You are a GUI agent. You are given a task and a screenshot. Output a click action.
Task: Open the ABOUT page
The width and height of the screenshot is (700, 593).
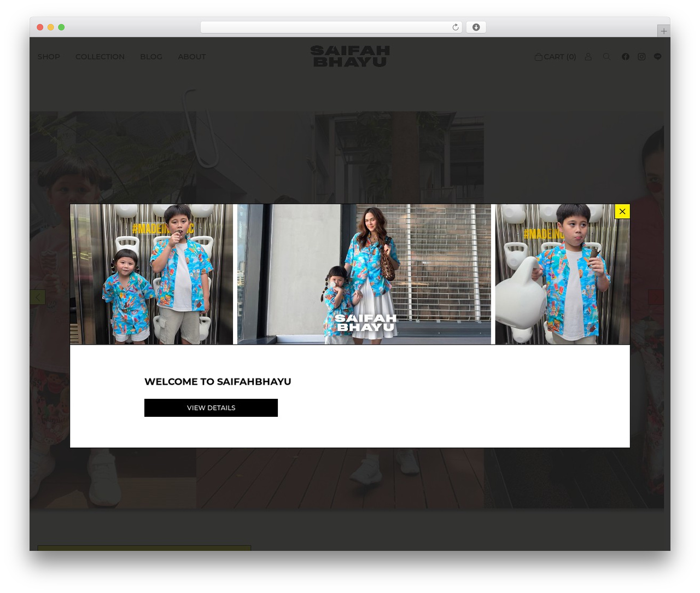tap(192, 56)
